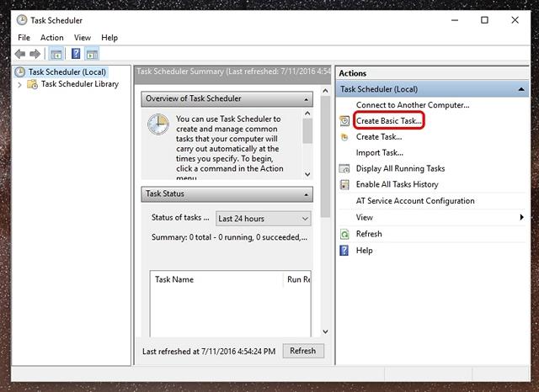Screen dimensions: 539x392
Task: Click the Create Basic Task icon
Action: pyautogui.click(x=344, y=121)
